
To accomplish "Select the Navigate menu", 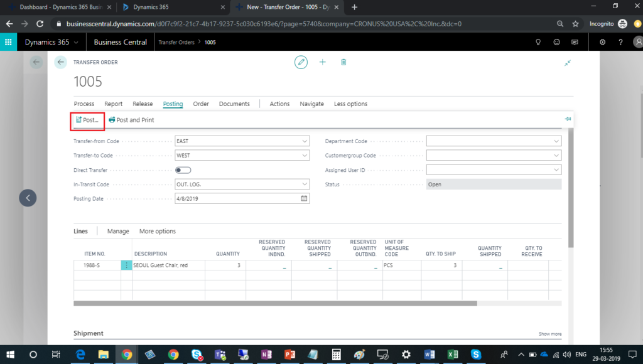I will pyautogui.click(x=311, y=104).
